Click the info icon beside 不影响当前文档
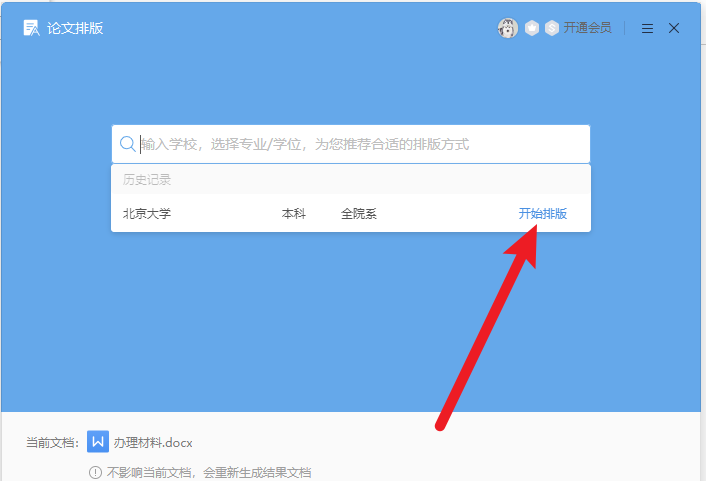The image size is (706, 481). [x=95, y=472]
